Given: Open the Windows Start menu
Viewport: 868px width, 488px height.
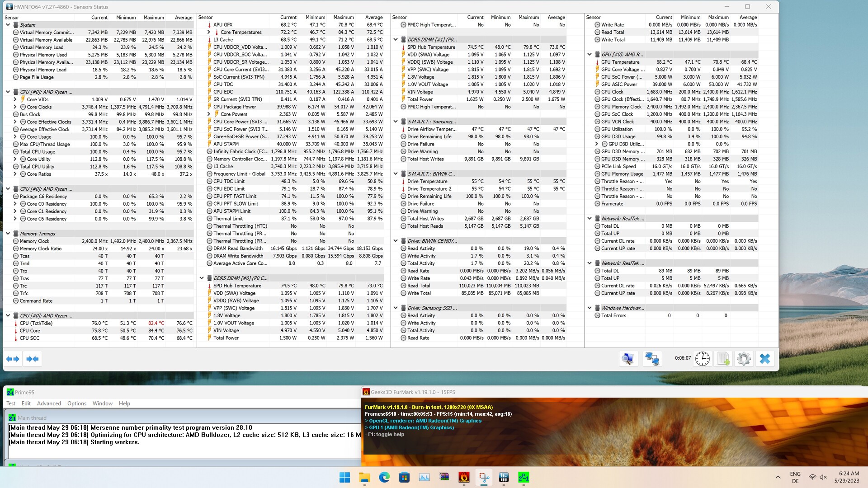Looking at the screenshot, I should (344, 477).
